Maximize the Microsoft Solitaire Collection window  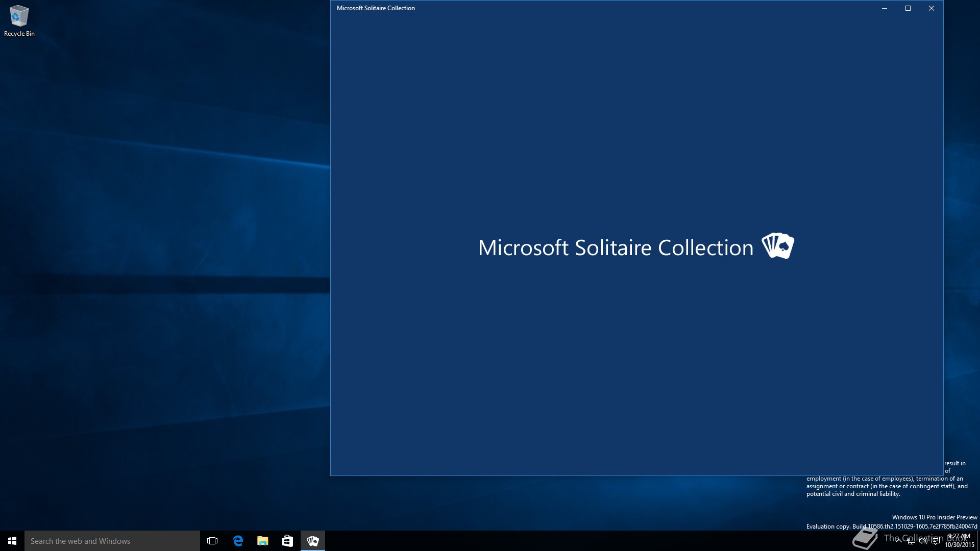click(908, 8)
